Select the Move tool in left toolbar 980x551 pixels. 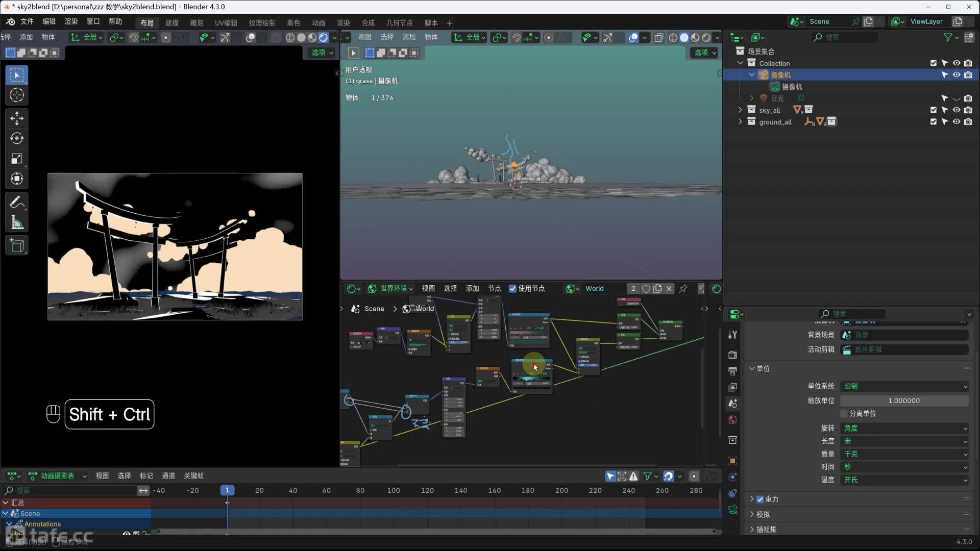pyautogui.click(x=17, y=118)
